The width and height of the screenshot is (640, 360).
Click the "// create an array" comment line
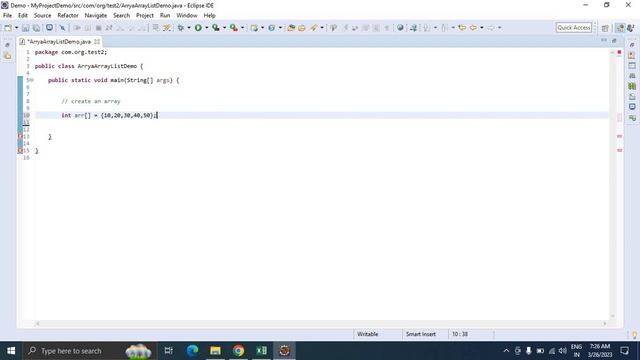click(91, 102)
